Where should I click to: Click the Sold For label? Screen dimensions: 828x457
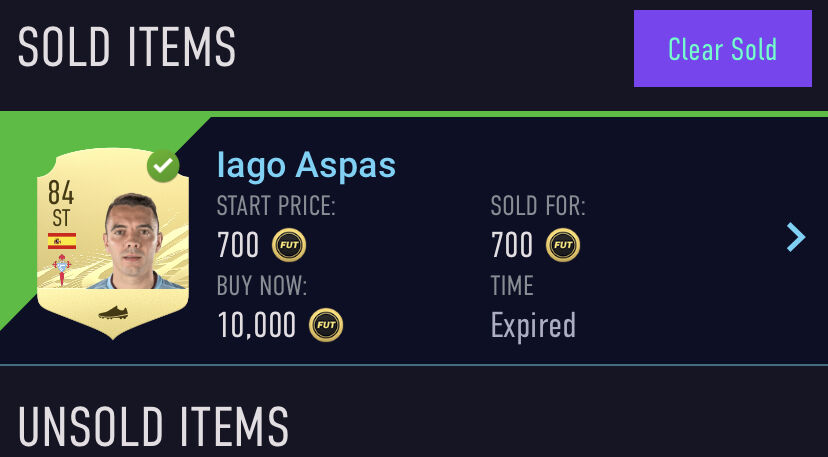click(x=538, y=207)
